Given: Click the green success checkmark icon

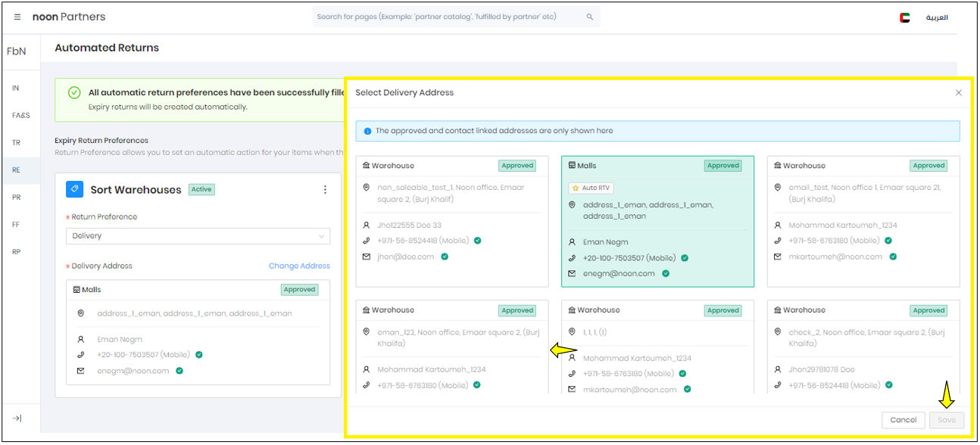Looking at the screenshot, I should pyautogui.click(x=74, y=92).
